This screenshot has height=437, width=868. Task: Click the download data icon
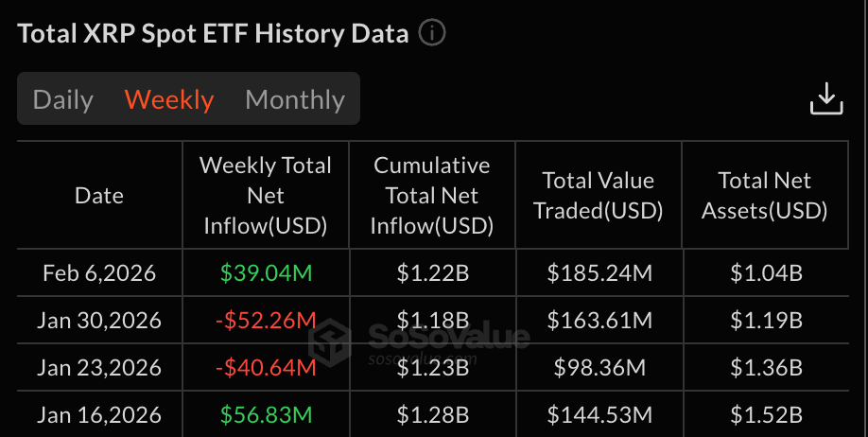pos(825,99)
